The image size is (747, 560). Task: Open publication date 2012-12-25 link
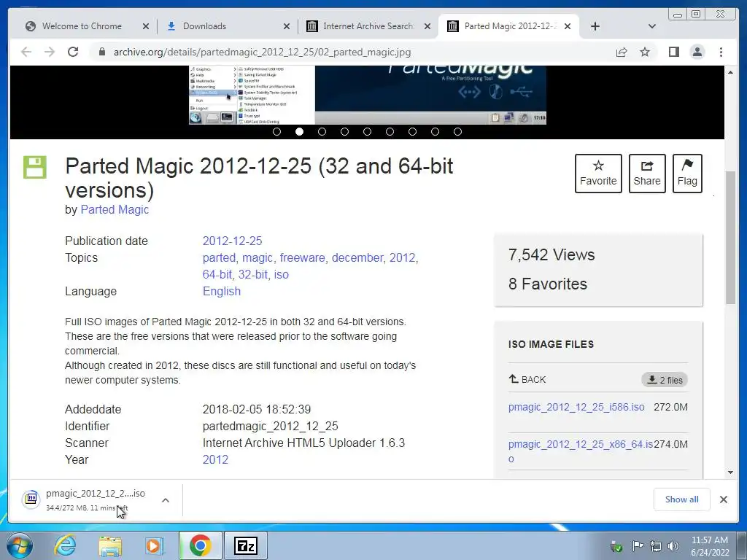[x=232, y=241]
